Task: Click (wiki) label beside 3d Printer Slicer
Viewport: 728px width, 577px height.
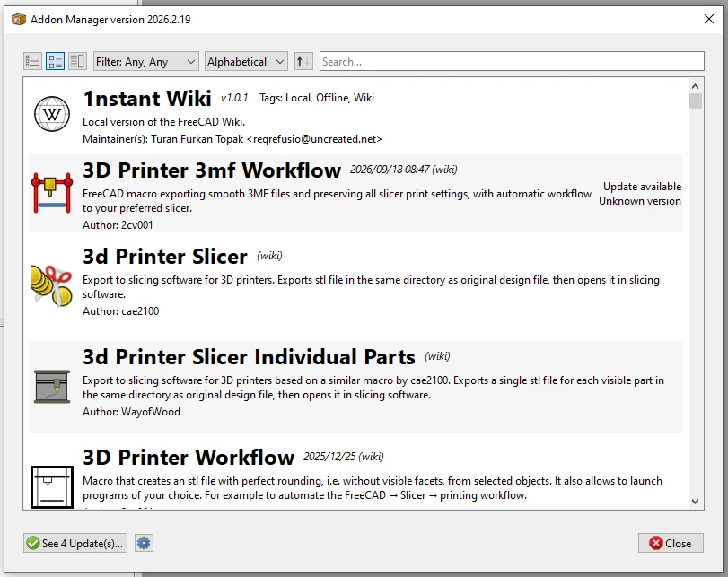Action: (x=270, y=256)
